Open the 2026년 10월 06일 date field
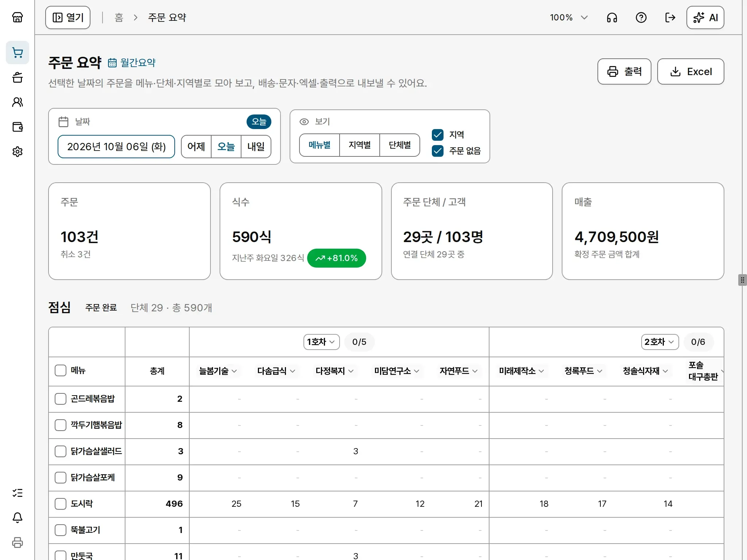 116,147
